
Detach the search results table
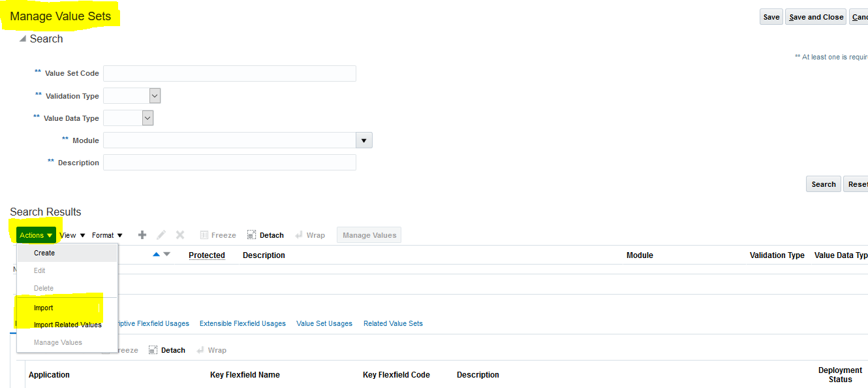pos(266,234)
